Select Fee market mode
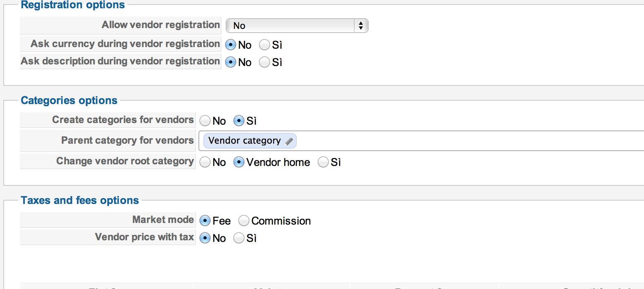 [205, 221]
